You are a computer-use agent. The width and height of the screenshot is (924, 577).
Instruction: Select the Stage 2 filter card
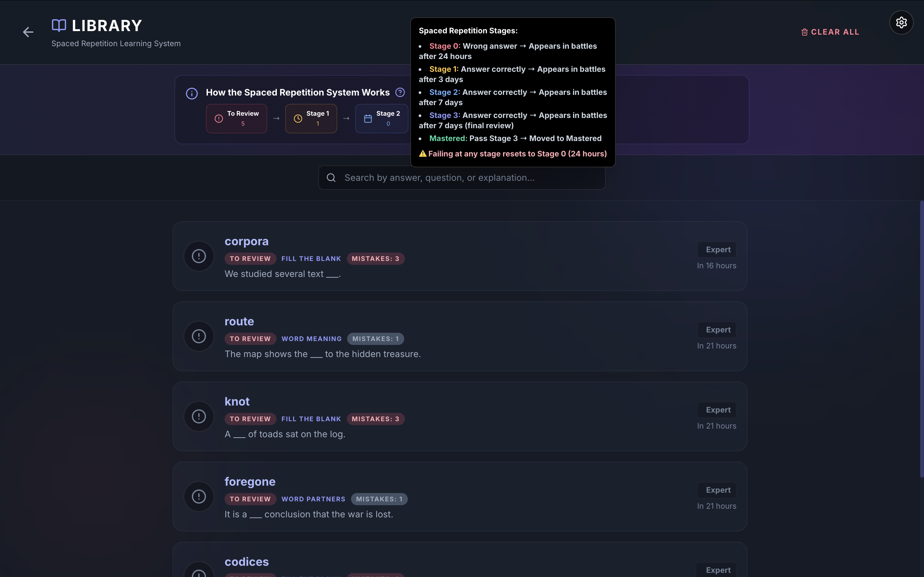(x=381, y=119)
